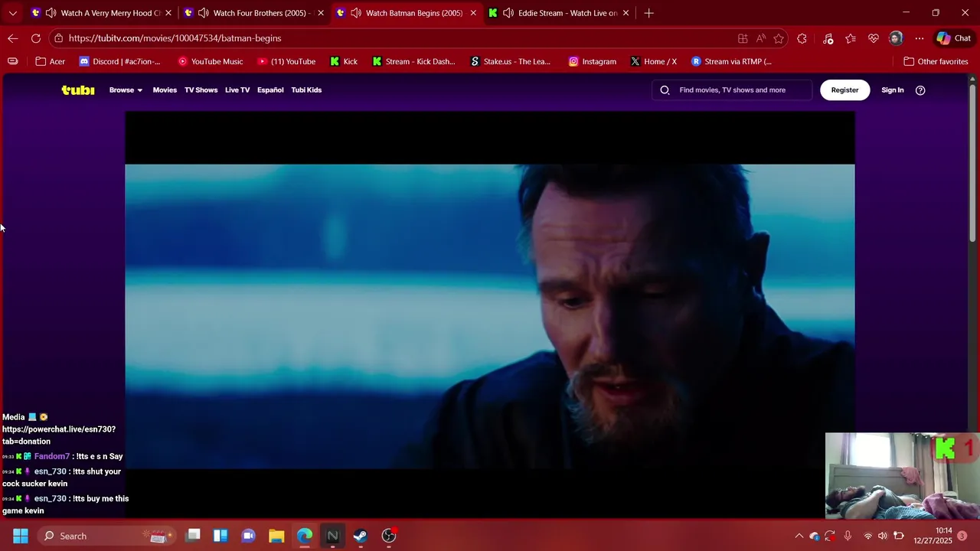Viewport: 980px width, 551px height.
Task: Show hidden system tray icons
Action: click(x=799, y=536)
